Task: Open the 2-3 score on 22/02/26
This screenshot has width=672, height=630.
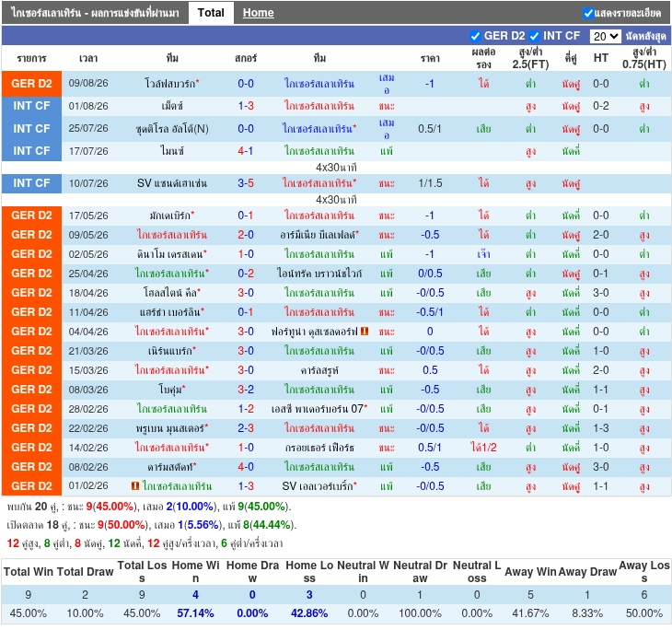Action: point(246,428)
